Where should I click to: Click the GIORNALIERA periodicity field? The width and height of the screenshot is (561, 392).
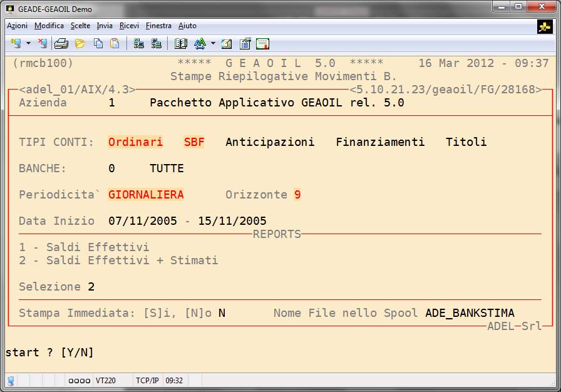tap(146, 195)
